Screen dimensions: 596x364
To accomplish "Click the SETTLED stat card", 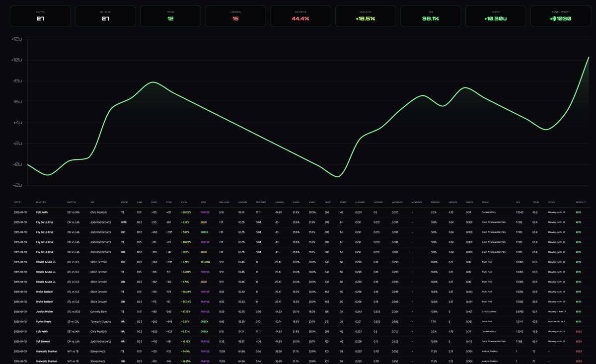I will coord(105,16).
